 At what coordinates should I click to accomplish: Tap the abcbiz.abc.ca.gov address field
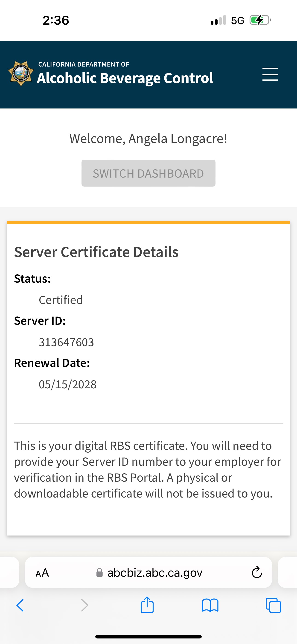coord(154,573)
